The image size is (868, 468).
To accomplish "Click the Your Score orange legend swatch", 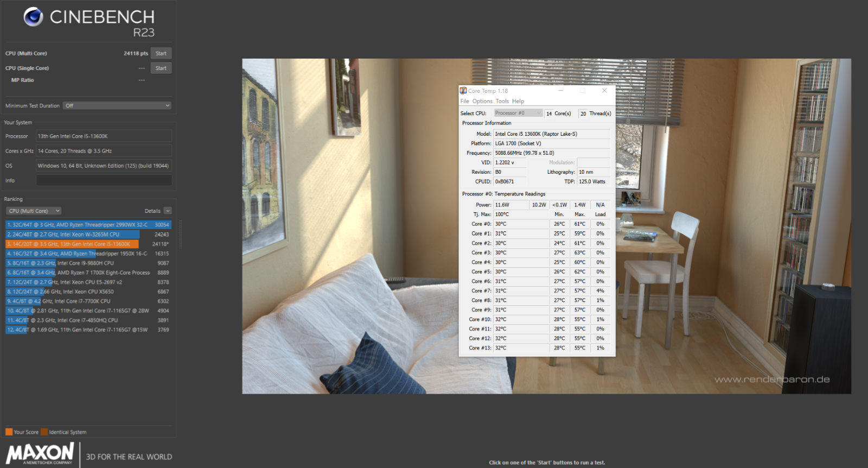I will click(9, 432).
